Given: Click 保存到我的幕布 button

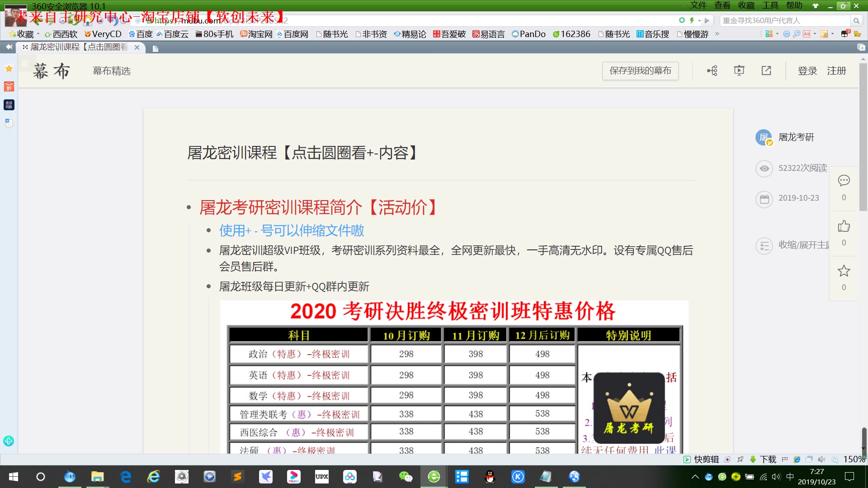Looking at the screenshot, I should pos(640,71).
